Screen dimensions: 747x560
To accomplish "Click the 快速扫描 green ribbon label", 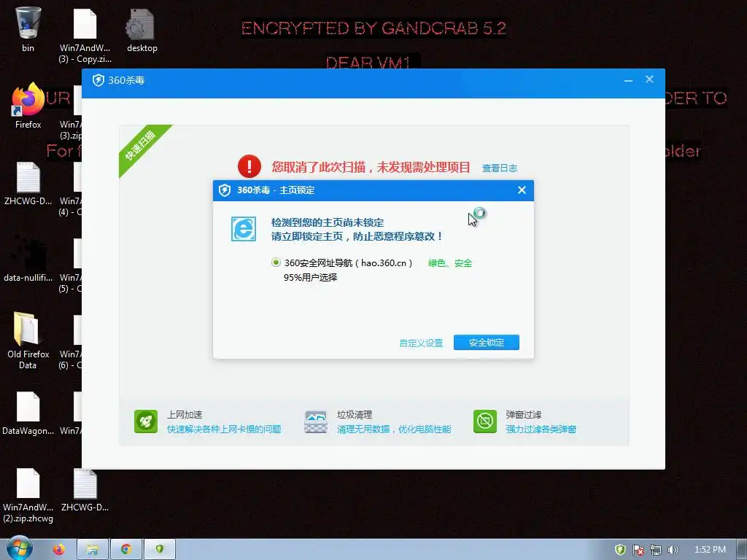I will click(x=141, y=145).
